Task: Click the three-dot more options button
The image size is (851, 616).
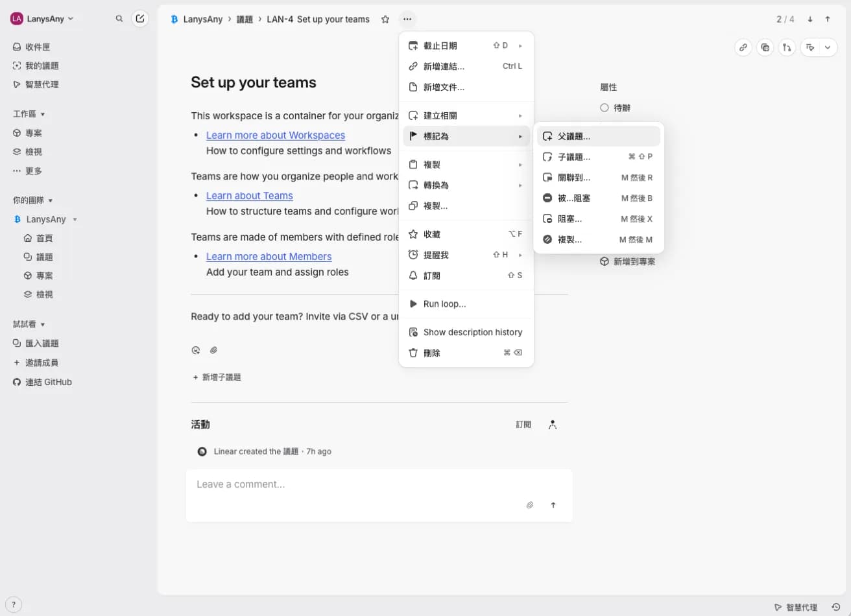Action: point(407,19)
